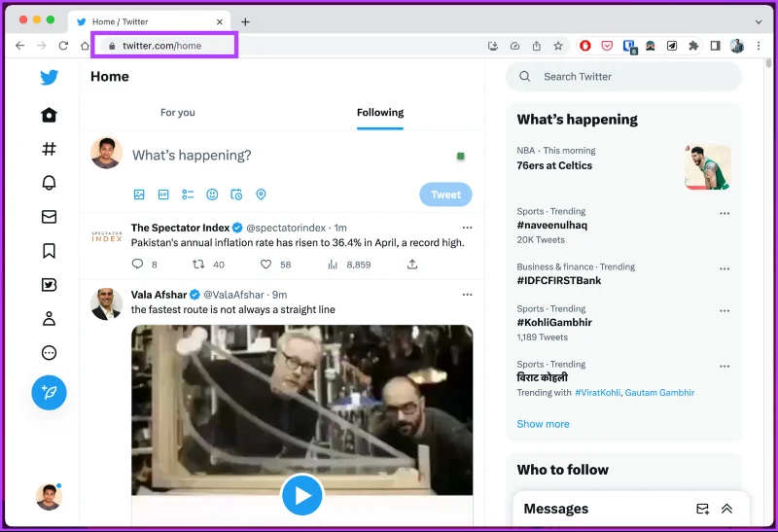Open a new browser tab
The image size is (778, 532).
pyautogui.click(x=245, y=21)
